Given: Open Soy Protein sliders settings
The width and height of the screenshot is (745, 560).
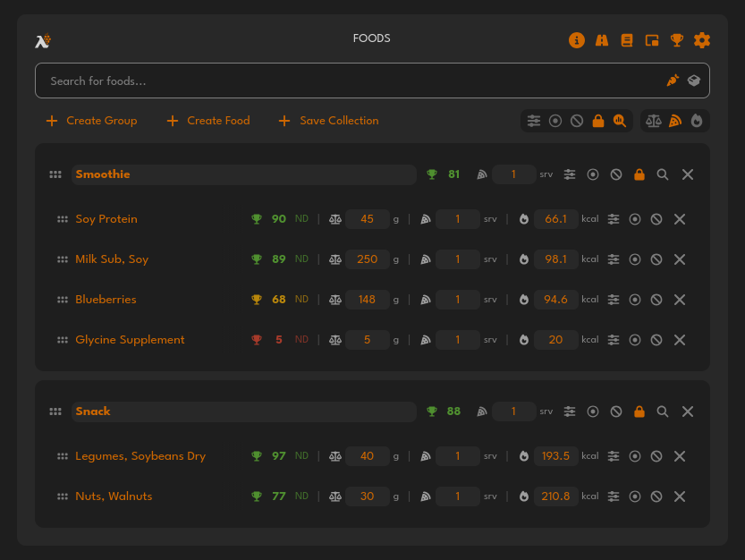Looking at the screenshot, I should coord(614,219).
